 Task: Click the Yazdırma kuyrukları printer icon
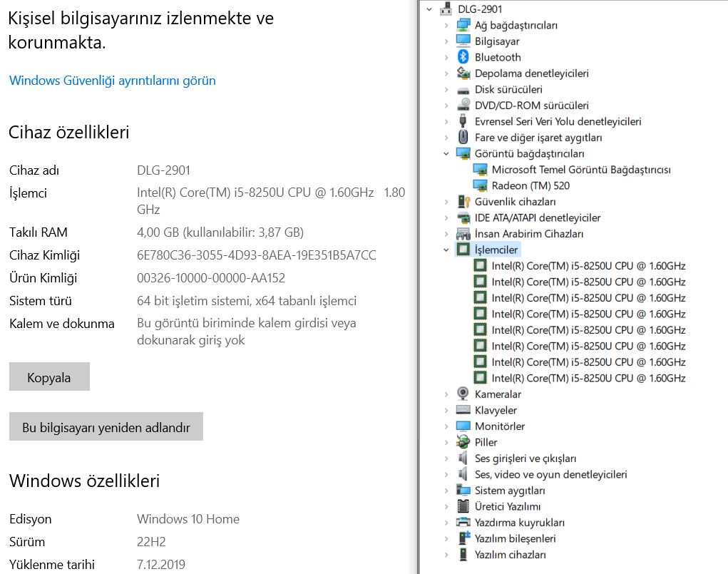point(463,523)
